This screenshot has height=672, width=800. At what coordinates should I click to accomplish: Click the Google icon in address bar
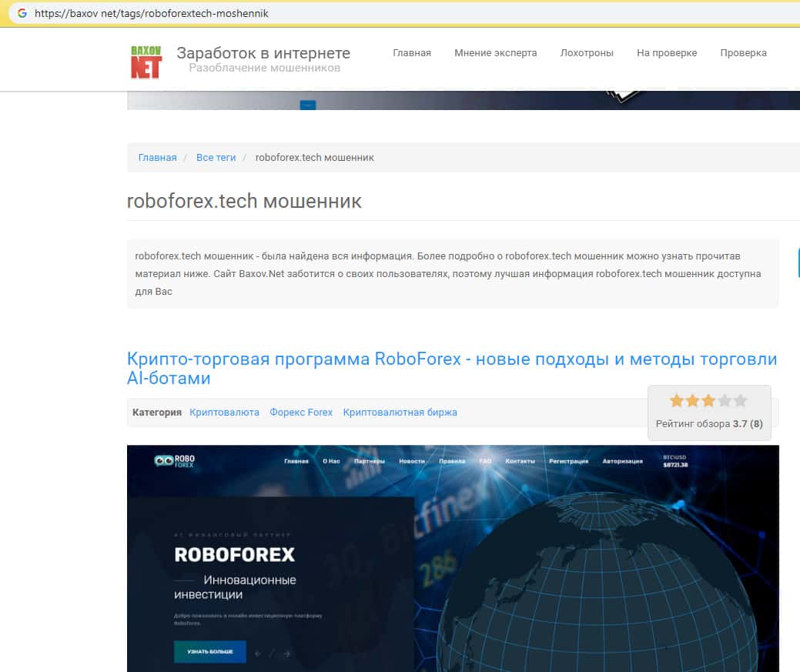pos(22,14)
